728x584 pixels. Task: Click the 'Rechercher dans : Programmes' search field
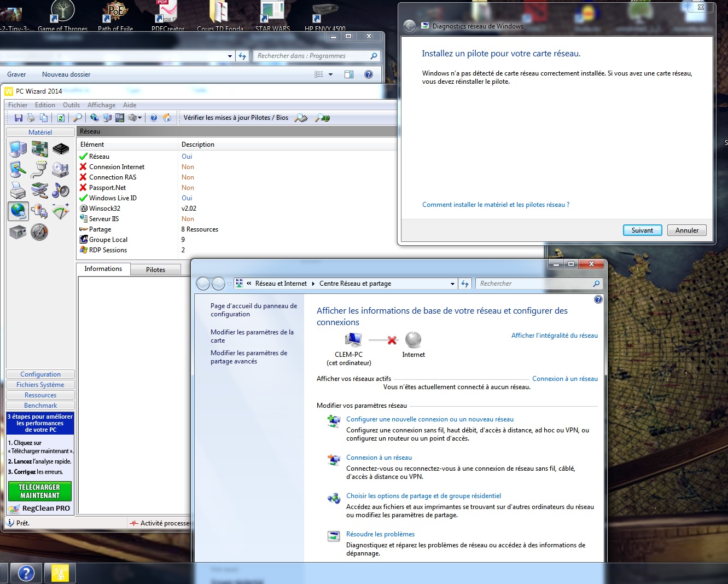click(x=316, y=56)
